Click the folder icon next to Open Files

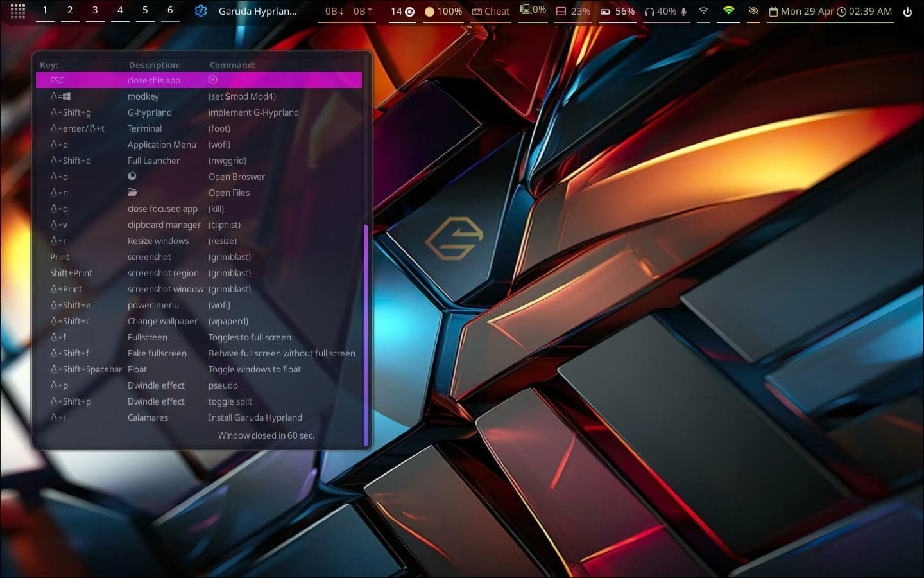click(x=132, y=192)
